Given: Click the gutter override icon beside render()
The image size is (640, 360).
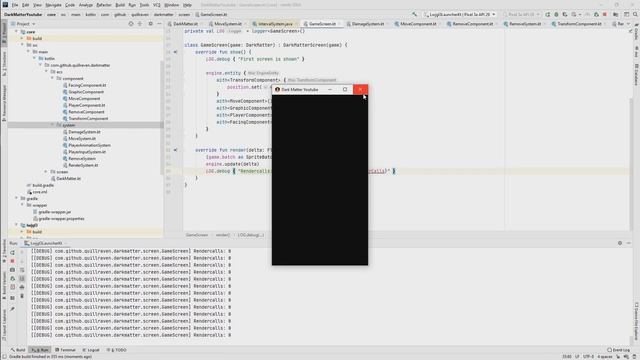Looking at the screenshot, I should point(175,150).
